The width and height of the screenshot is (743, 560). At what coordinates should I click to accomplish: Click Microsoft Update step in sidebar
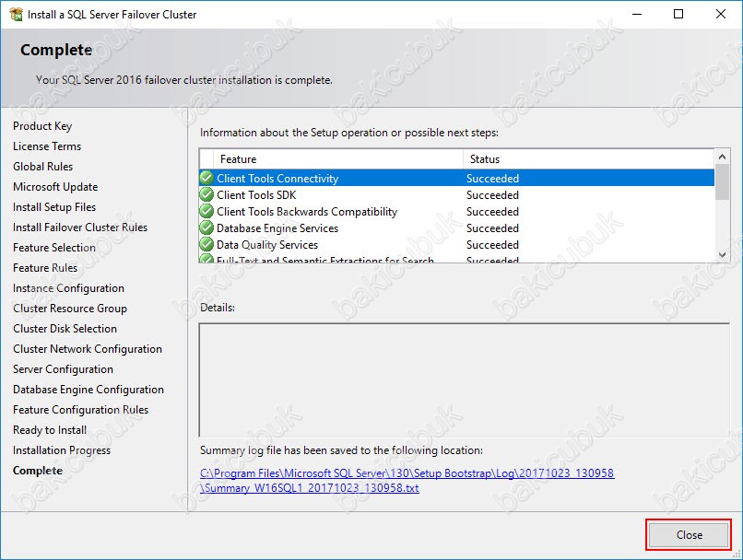[x=55, y=187]
